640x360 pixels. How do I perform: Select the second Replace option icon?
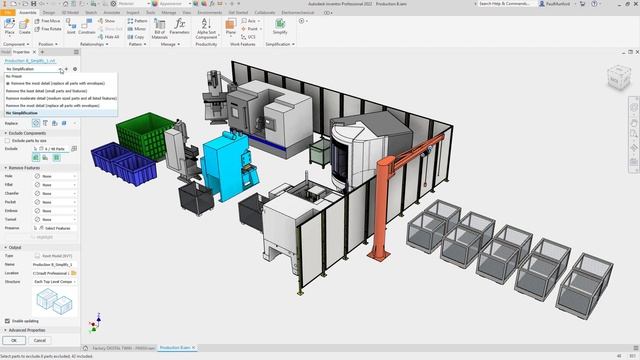click(45, 123)
